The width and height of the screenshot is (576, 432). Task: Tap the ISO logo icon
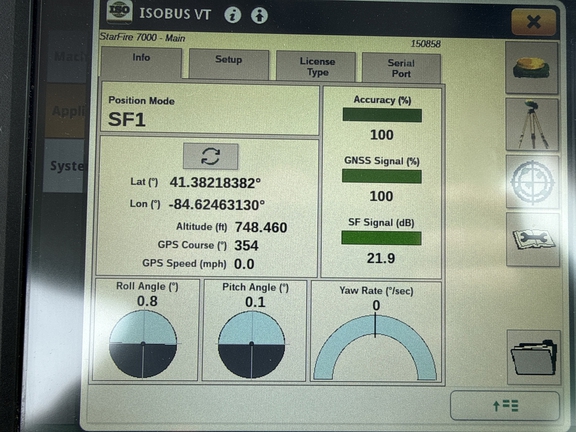point(119,12)
